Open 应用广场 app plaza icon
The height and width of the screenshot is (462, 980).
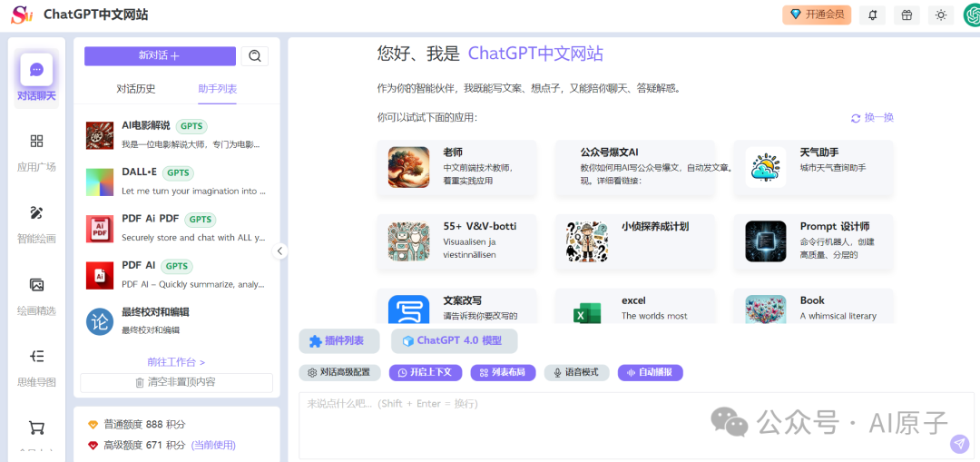(36, 141)
